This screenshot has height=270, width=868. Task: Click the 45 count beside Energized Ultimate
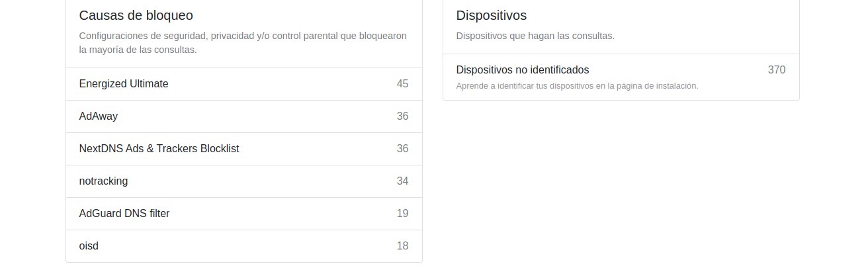click(x=402, y=84)
